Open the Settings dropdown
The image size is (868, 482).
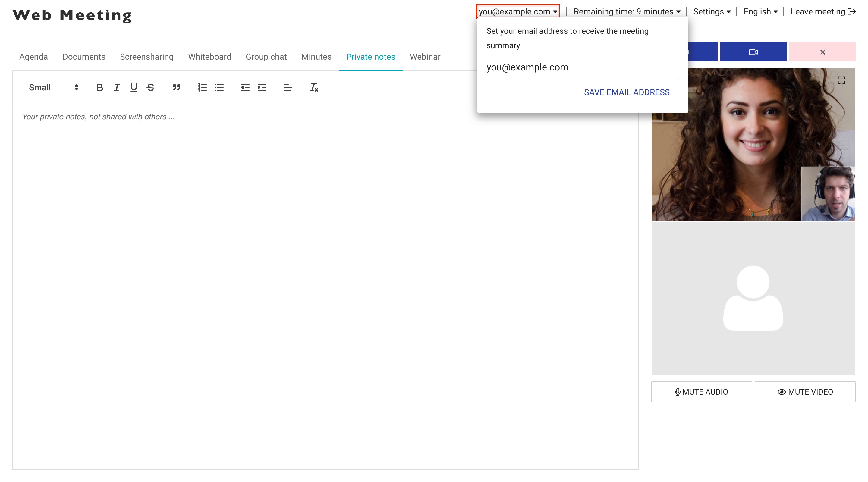[x=712, y=12]
